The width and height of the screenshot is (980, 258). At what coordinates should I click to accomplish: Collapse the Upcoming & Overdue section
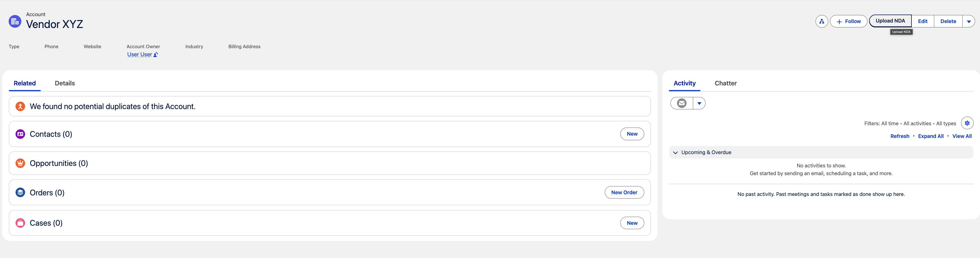pyautogui.click(x=675, y=152)
